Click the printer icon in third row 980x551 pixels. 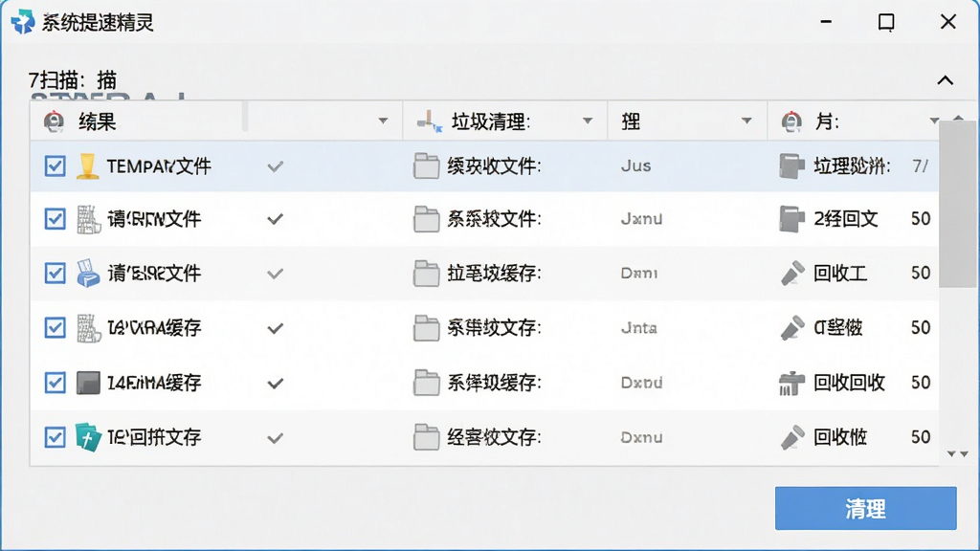[x=87, y=273]
